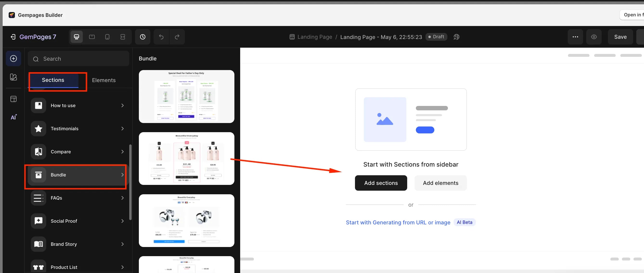
Task: Click the undo arrow icon
Action: (x=161, y=37)
